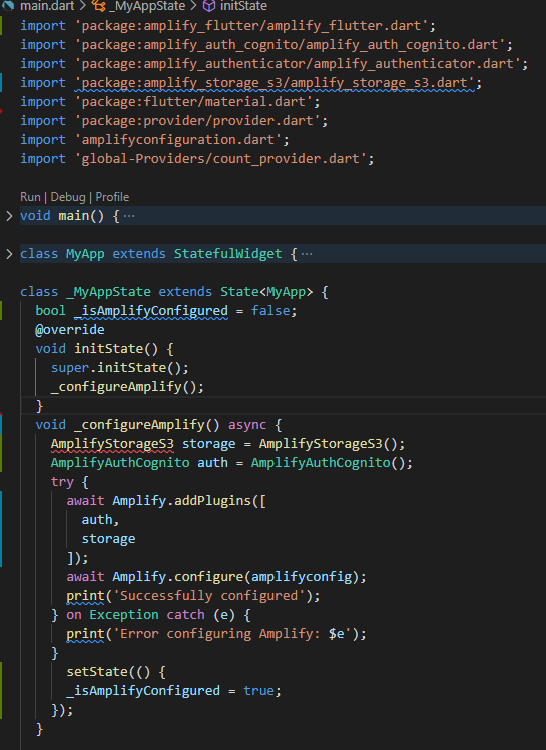
Task: Click the main.dart breadcrumb
Action: pyautogui.click(x=47, y=6)
